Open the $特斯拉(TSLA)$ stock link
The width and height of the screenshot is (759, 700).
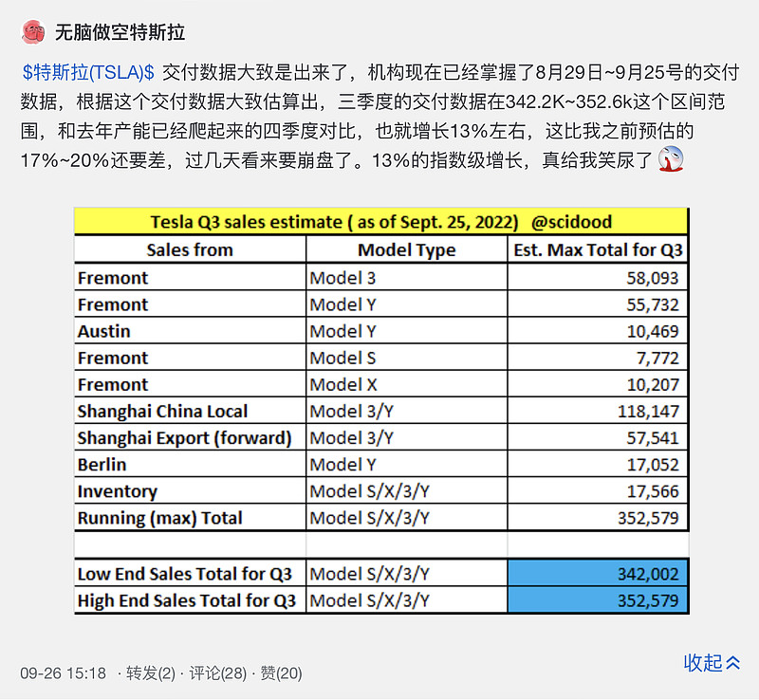point(88,73)
